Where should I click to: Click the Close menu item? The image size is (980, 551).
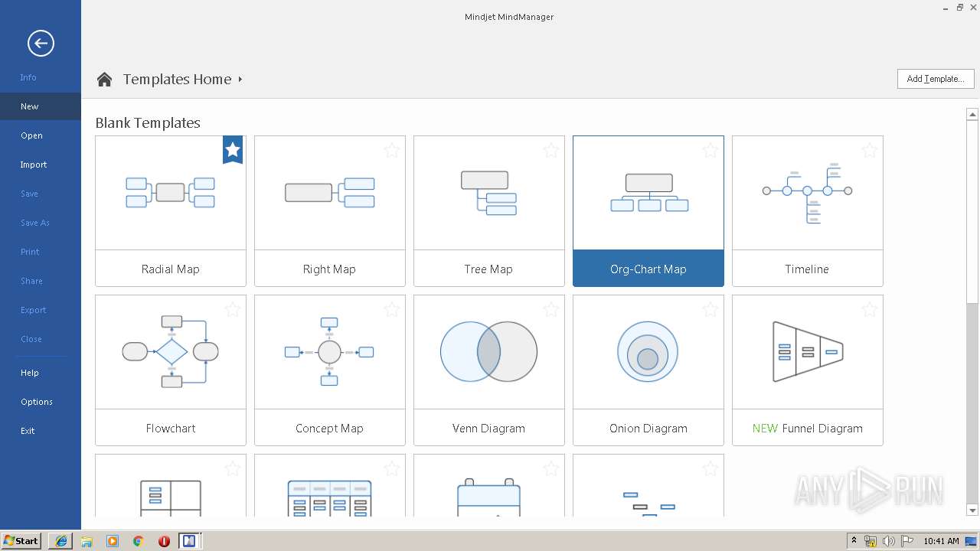click(31, 339)
